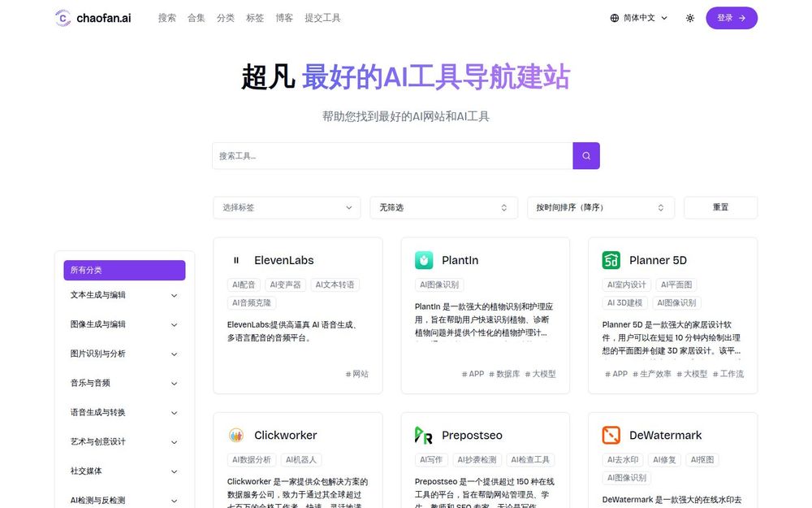Focus the 搜索工具 search input field
This screenshot has width=812, height=508.
392,155
